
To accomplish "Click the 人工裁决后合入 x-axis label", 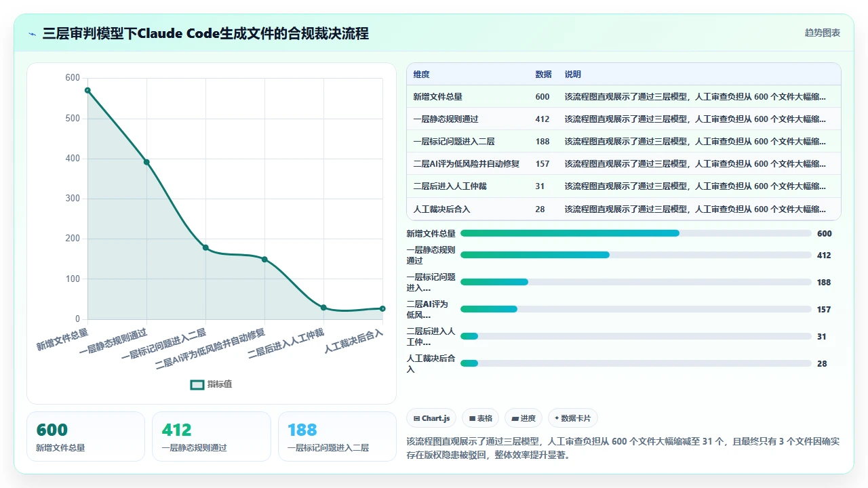I will 354,341.
